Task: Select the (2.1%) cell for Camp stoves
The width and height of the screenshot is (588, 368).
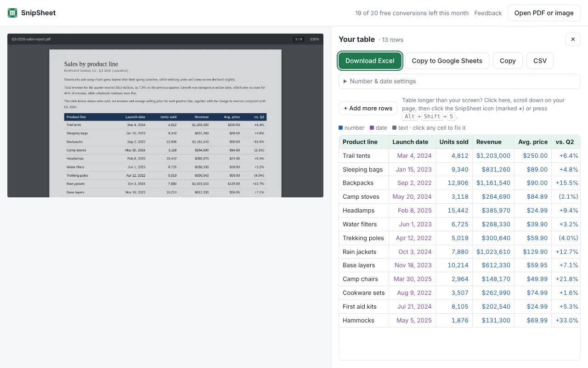Action: pyautogui.click(x=566, y=197)
